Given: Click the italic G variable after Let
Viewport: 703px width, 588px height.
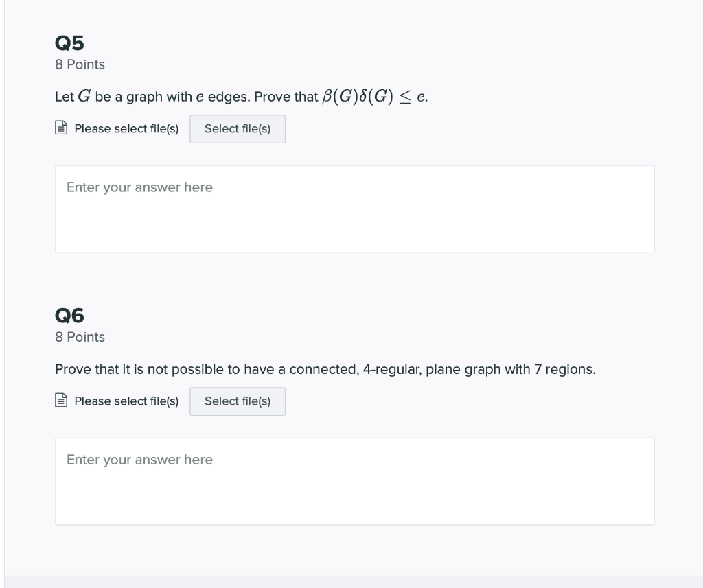Looking at the screenshot, I should tap(84, 96).
